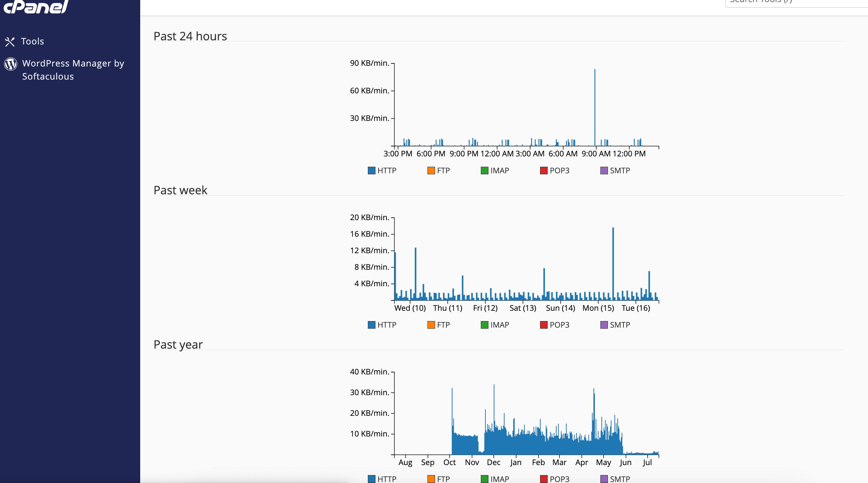Open WordPress Manager by Softaculous
The width and height of the screenshot is (868, 483).
point(73,70)
